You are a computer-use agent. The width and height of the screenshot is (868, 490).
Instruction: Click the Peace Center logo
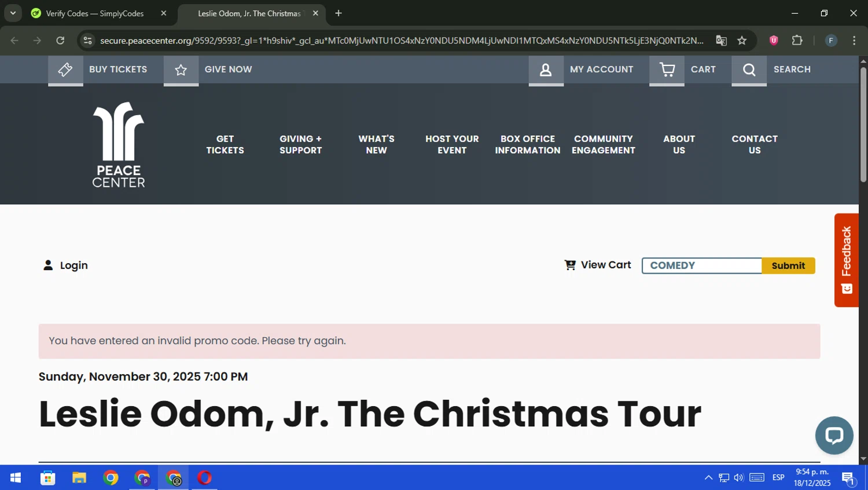point(119,145)
